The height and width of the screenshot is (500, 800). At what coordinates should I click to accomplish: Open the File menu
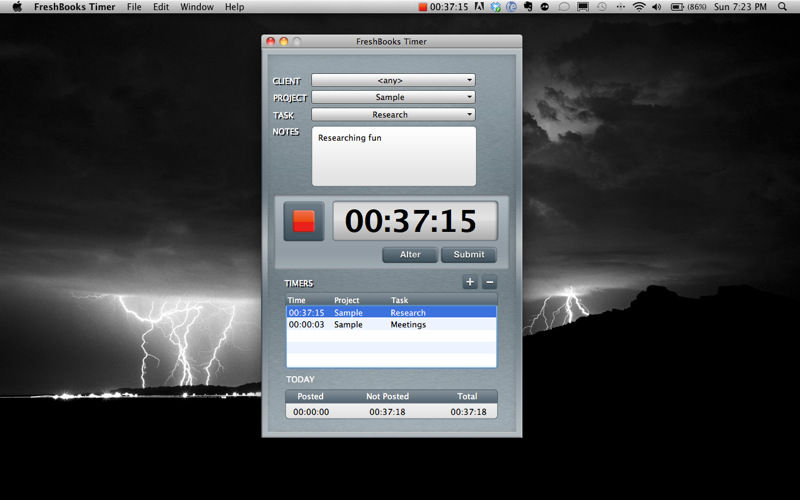coord(134,7)
